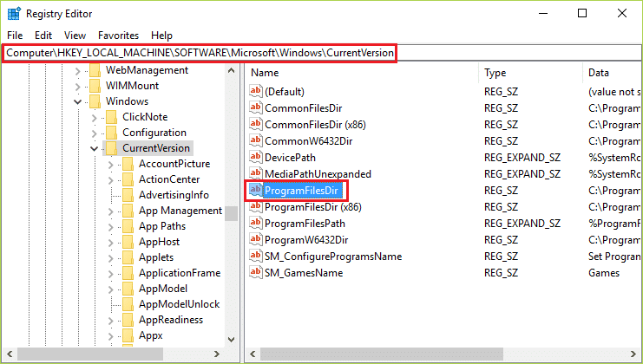Select the App Management tree key
The width and height of the screenshot is (643, 364).
pyautogui.click(x=180, y=211)
